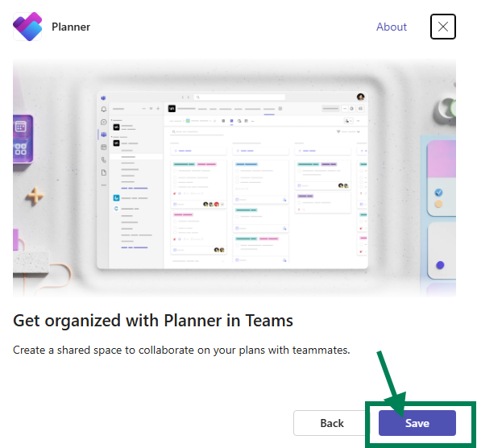Viewport: 477px width, 448px height.
Task: Click the Chat bubble icon in preview
Action: 104,122
